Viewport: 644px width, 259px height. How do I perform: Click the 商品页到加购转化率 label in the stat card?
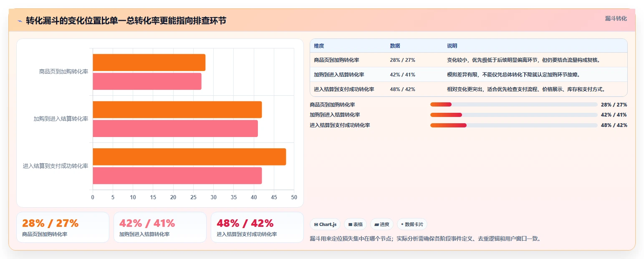45,234
